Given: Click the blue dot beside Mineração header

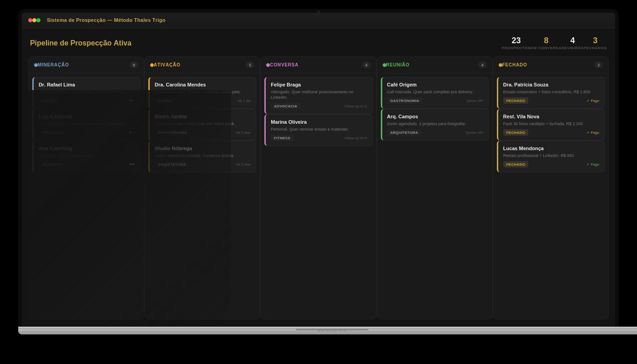Looking at the screenshot, I should [36, 65].
